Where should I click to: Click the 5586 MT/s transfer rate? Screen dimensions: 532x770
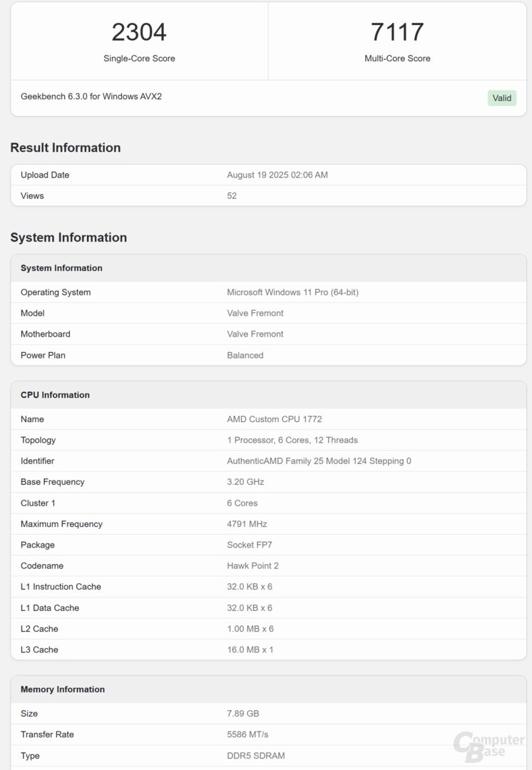(x=247, y=734)
